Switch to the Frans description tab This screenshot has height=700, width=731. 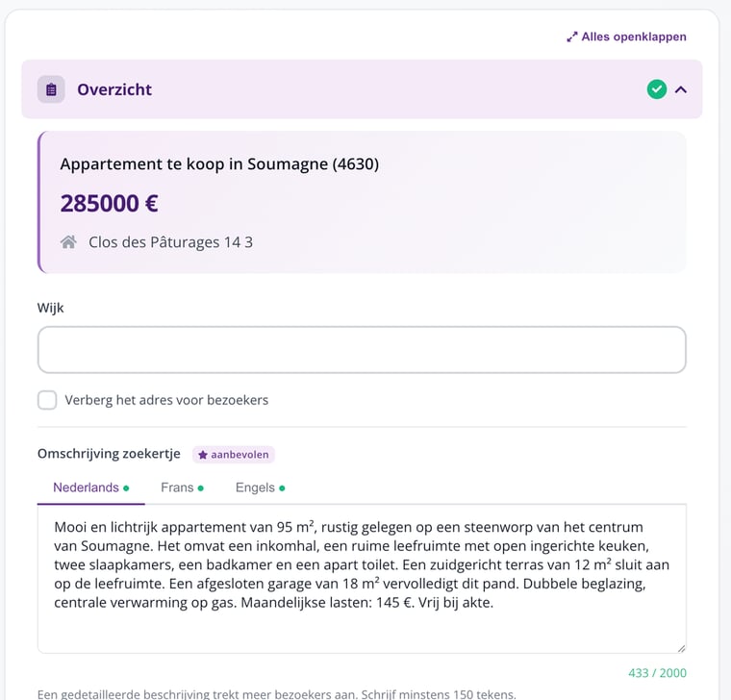[x=182, y=487]
